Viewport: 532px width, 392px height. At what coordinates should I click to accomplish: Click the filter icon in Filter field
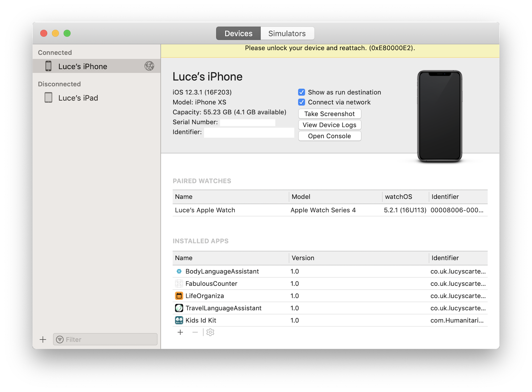[60, 339]
